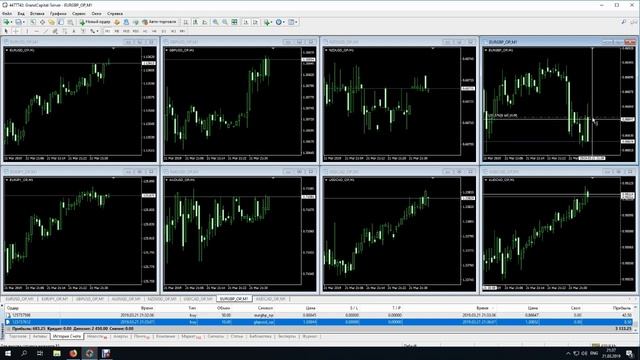640x360 pixels.
Task: Expand the Arrows tool dropdown arrow
Action: click(x=98, y=31)
